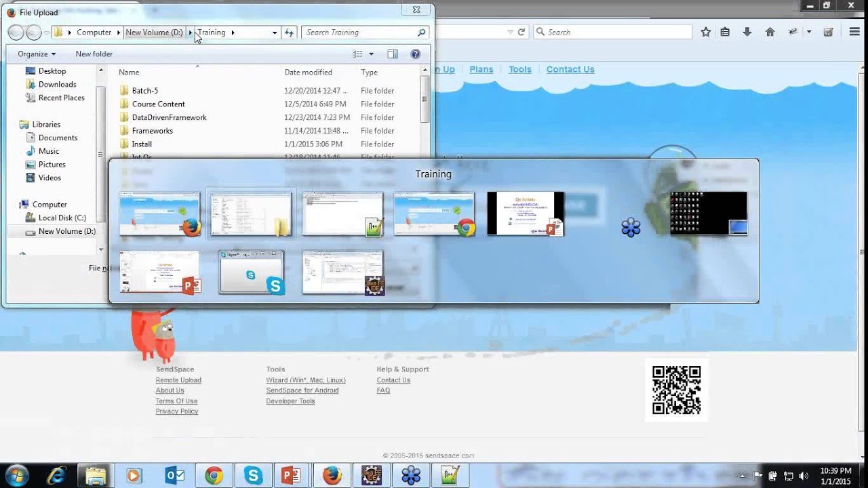Refresh the Training folder listing
Image resolution: width=868 pixels, height=488 pixels.
point(290,33)
